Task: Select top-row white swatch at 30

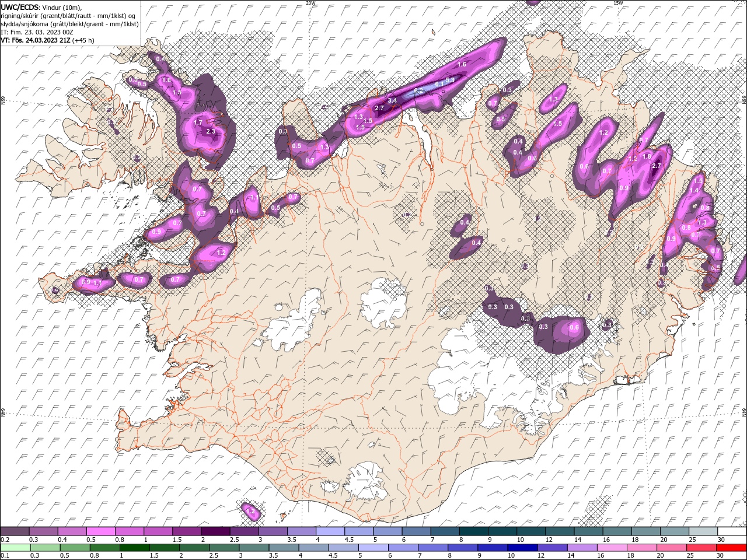Action: [x=732, y=531]
